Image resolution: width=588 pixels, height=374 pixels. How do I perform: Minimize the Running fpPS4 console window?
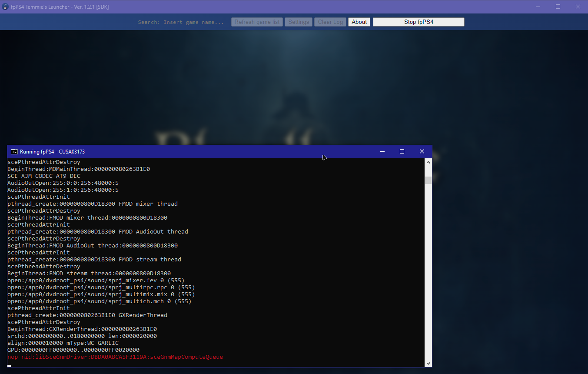[382, 151]
